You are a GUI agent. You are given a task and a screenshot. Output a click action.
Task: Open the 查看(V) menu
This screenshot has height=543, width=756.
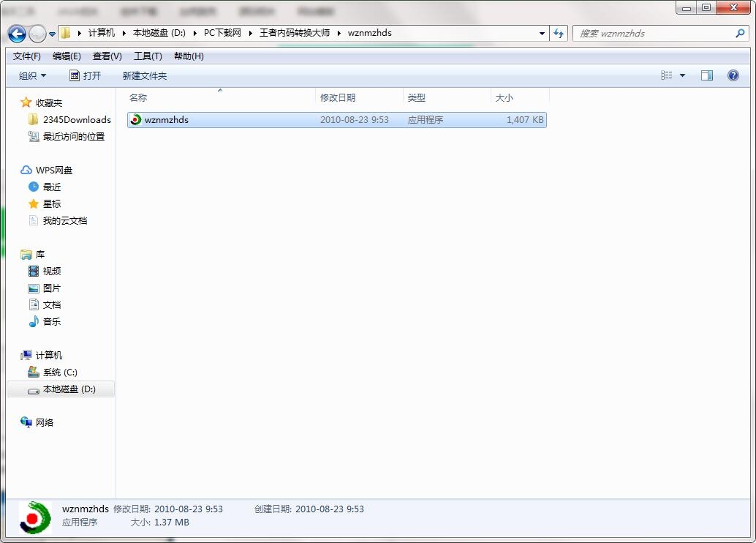107,56
